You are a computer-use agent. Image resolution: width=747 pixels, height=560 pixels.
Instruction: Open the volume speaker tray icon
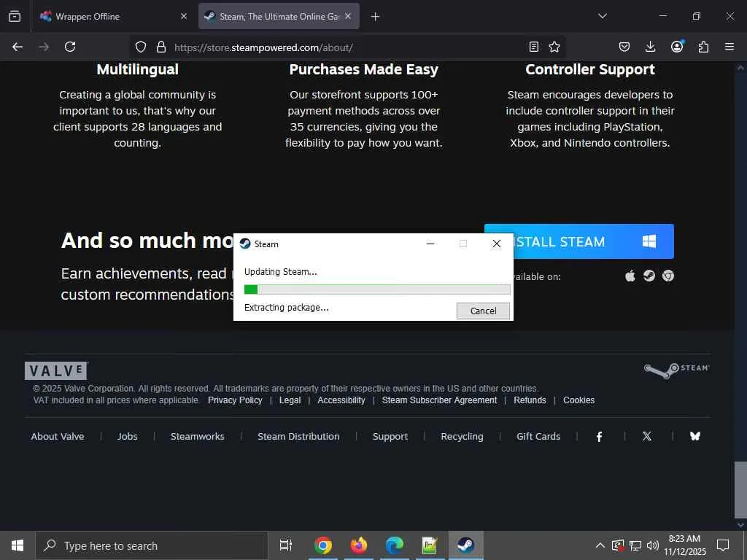(x=653, y=545)
